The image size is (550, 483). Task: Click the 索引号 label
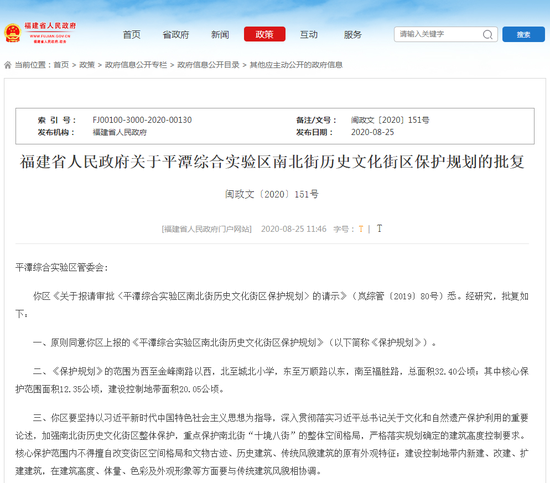pyautogui.click(x=56, y=120)
